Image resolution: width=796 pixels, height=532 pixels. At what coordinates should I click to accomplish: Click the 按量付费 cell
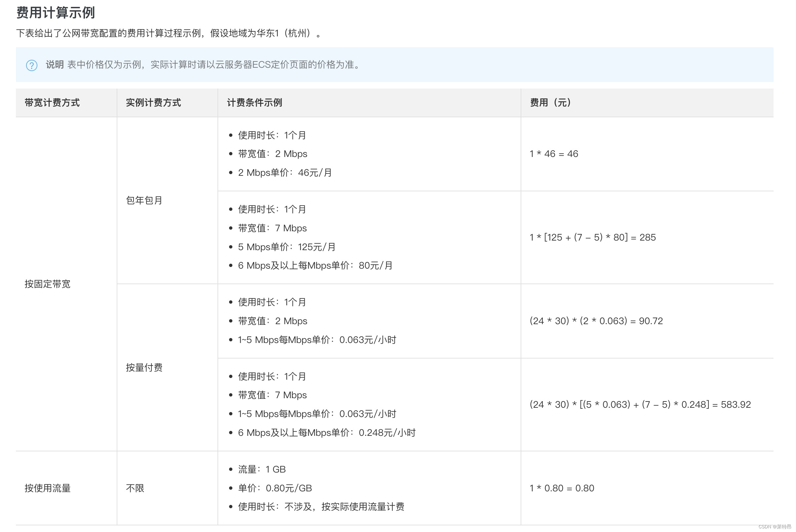click(x=144, y=367)
